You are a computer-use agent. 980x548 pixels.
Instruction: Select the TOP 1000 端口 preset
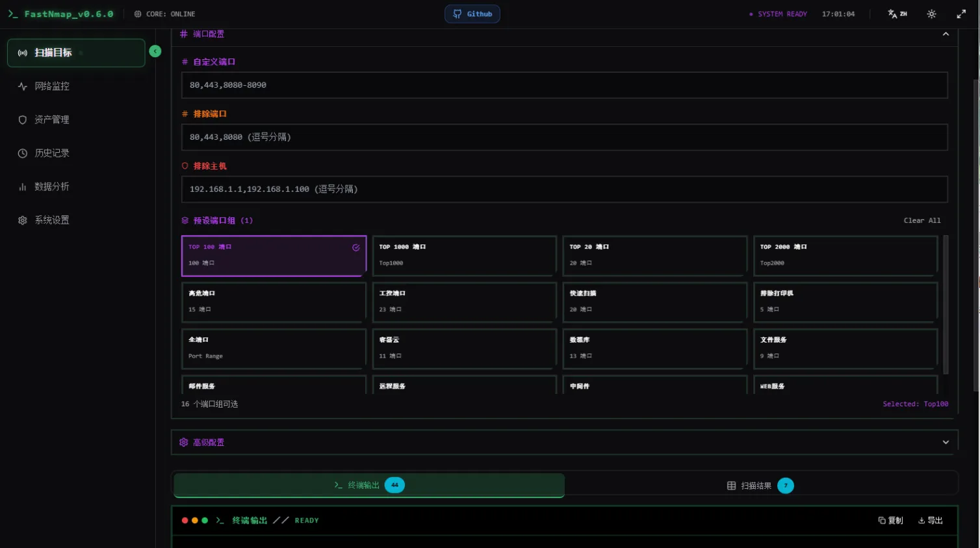464,255
